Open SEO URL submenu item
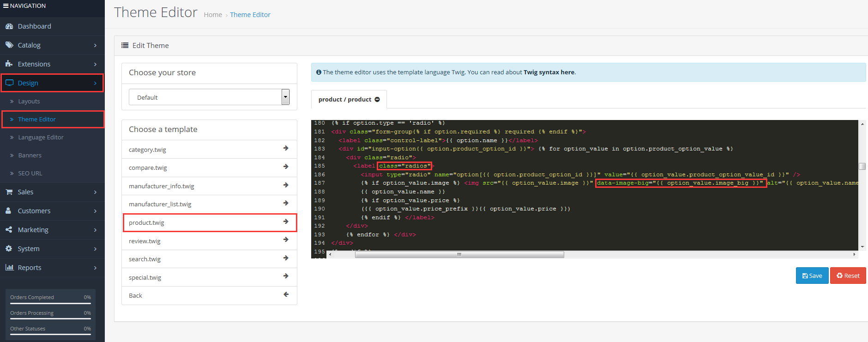The width and height of the screenshot is (868, 342). [52, 173]
